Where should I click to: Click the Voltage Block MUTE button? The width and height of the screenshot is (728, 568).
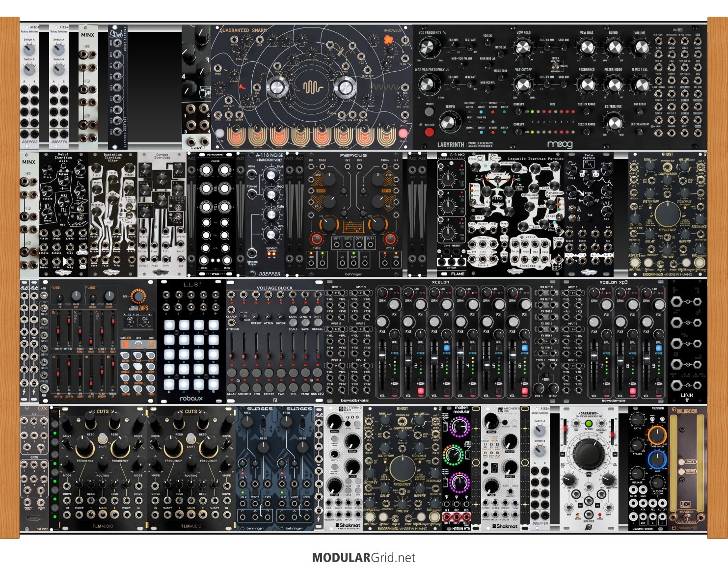click(x=294, y=310)
